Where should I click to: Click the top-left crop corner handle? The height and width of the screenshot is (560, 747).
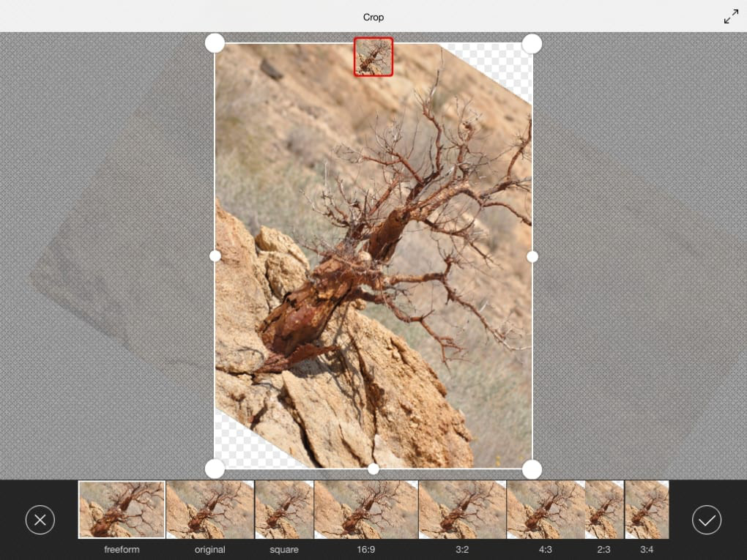pos(215,43)
